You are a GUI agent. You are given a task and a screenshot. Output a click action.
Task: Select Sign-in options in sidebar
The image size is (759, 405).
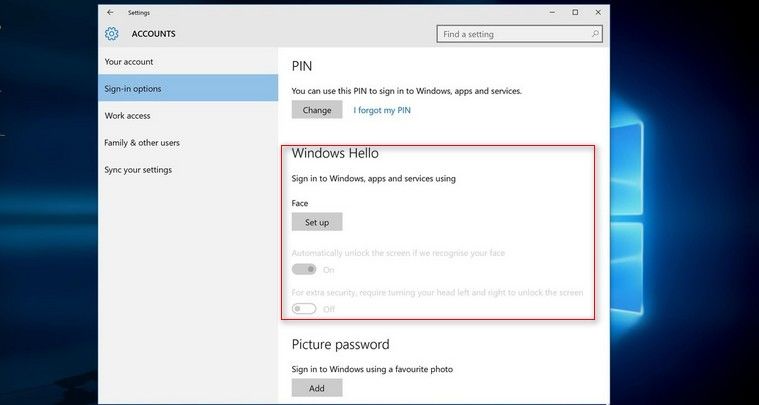point(188,88)
